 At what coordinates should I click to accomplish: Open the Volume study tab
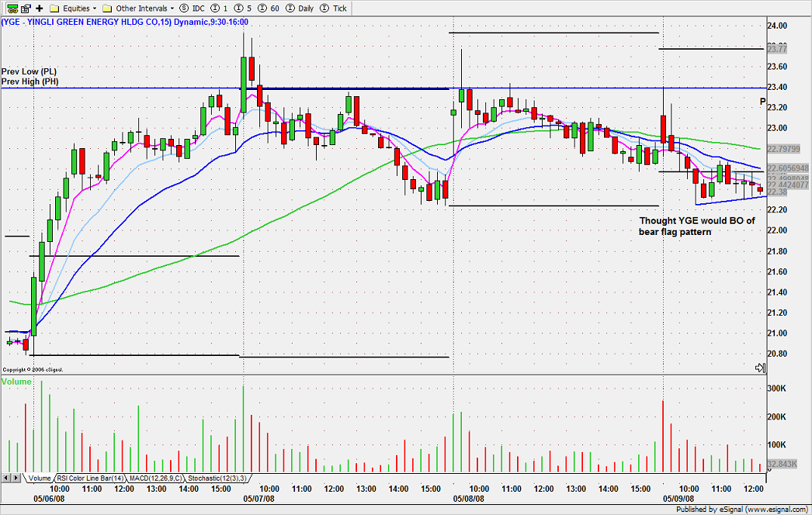39,479
